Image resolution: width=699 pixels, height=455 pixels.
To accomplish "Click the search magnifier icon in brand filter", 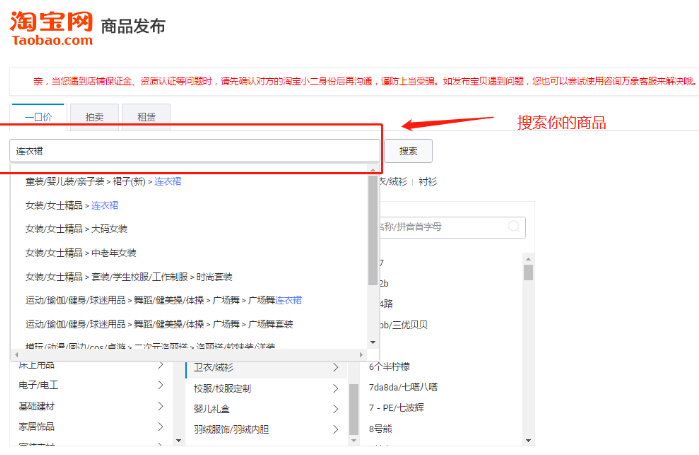I will click(514, 227).
